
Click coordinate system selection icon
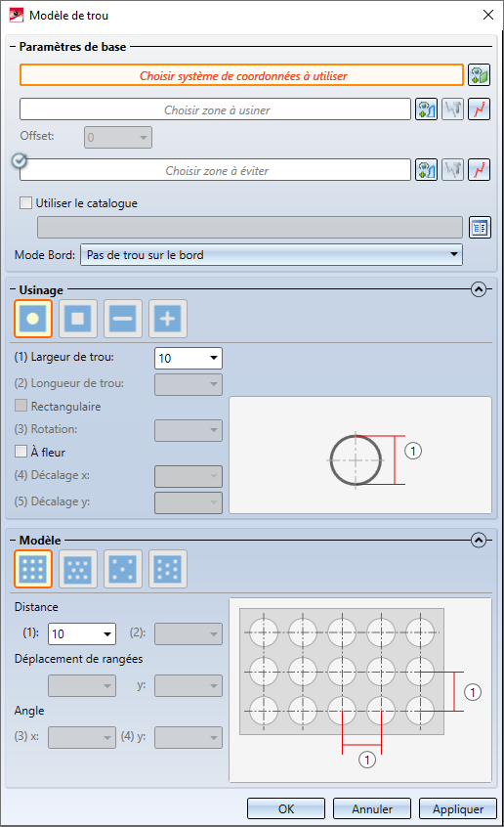point(479,75)
